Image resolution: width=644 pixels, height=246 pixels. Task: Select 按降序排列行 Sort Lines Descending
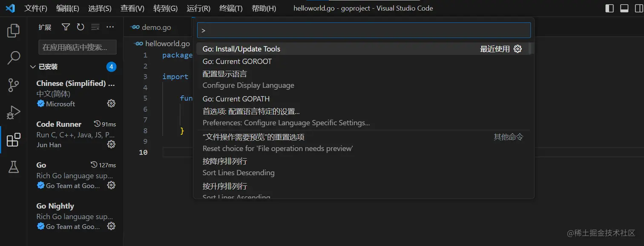click(x=362, y=167)
